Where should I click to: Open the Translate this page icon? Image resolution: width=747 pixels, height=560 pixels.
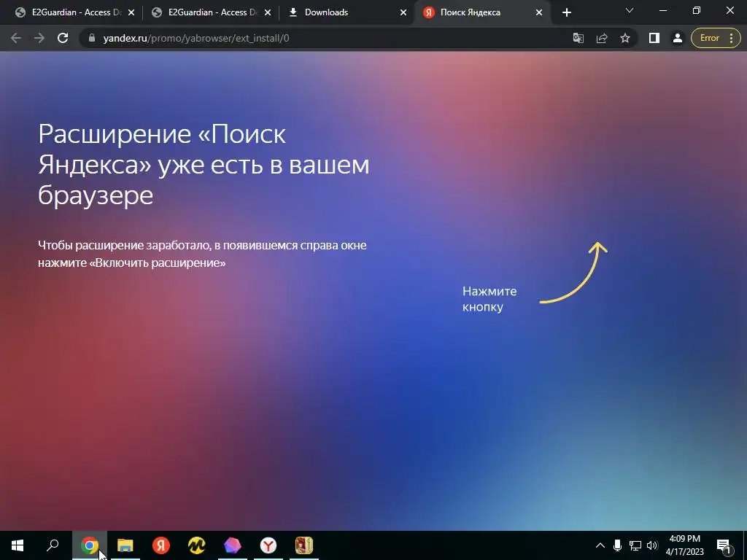[x=578, y=38]
